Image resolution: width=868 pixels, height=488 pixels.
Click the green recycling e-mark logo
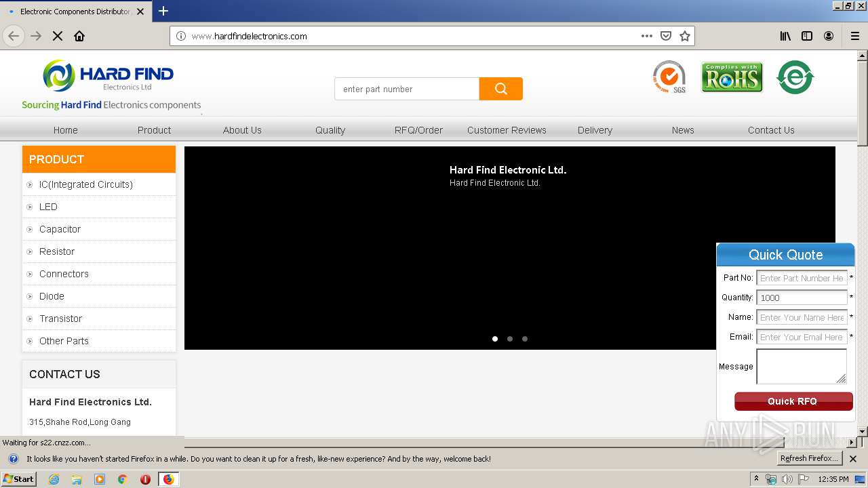pyautogui.click(x=795, y=77)
